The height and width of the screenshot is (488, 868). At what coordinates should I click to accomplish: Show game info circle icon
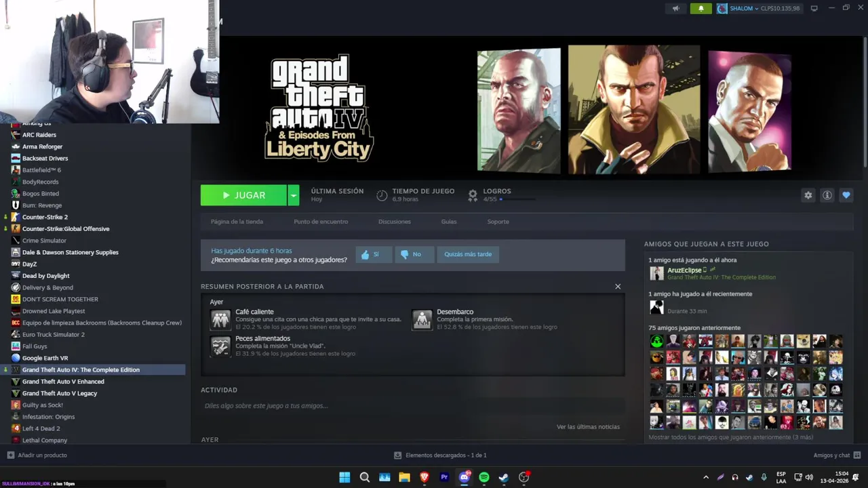point(827,195)
